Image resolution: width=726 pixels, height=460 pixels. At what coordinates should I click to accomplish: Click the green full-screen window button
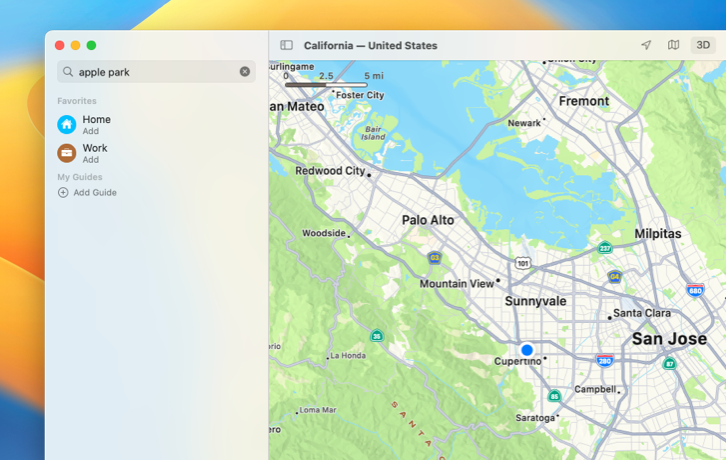pyautogui.click(x=91, y=45)
